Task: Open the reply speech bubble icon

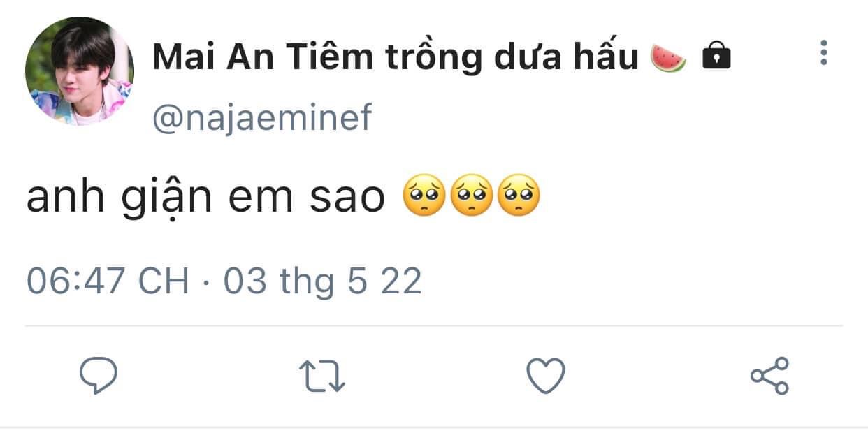Action: pos(98,376)
